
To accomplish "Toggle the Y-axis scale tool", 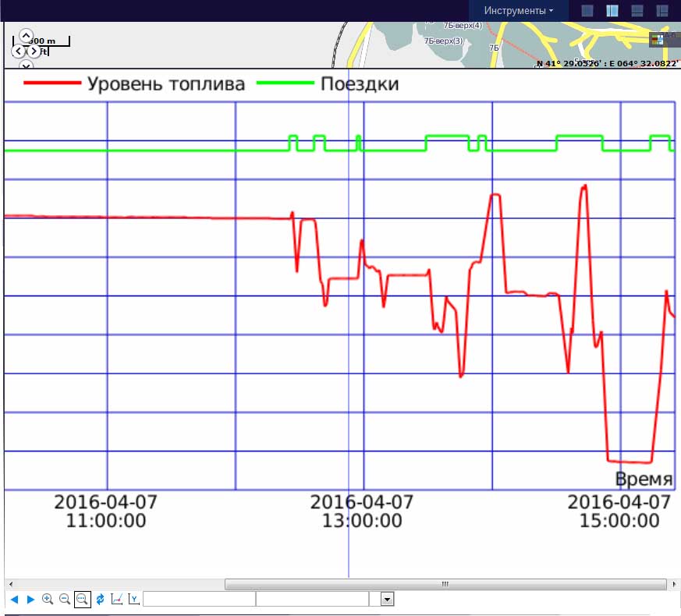I will tap(134, 599).
